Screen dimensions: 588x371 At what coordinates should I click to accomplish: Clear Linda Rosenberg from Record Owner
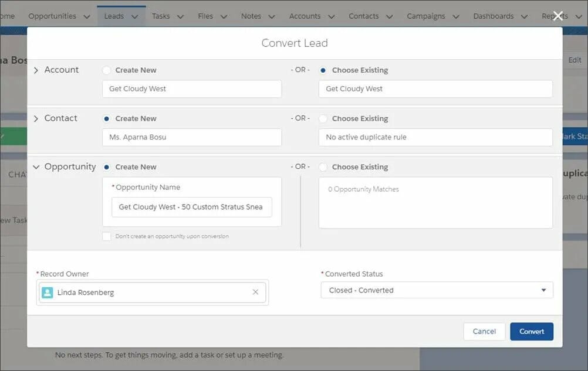(255, 292)
